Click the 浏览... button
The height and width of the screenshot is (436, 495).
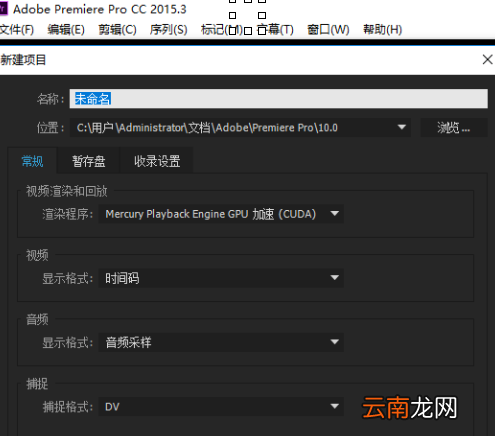[x=454, y=128]
